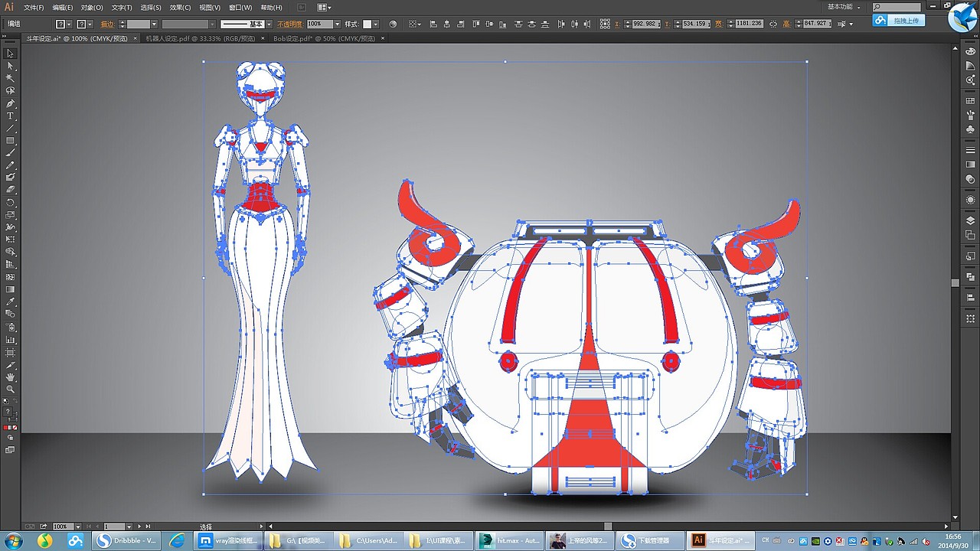Select the Direct Selection tool (white arrow)
This screenshot has height=551, width=980.
coord(11,66)
